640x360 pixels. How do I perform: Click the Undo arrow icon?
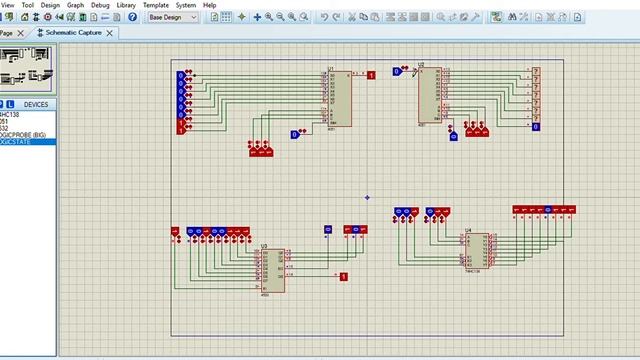pos(324,17)
